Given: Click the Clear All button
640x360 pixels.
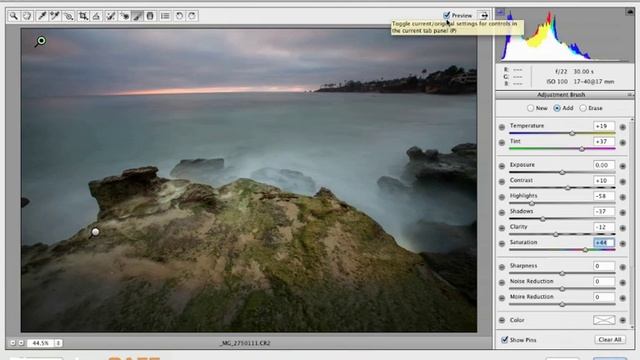Looking at the screenshot, I should pos(610,340).
